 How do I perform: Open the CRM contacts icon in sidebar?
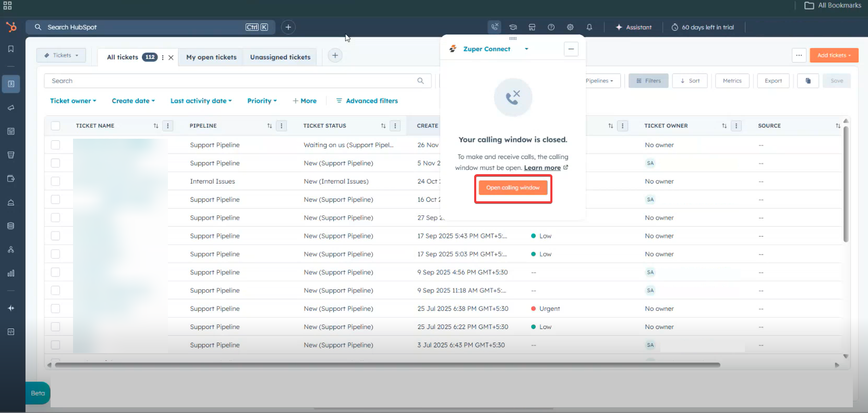click(x=11, y=84)
